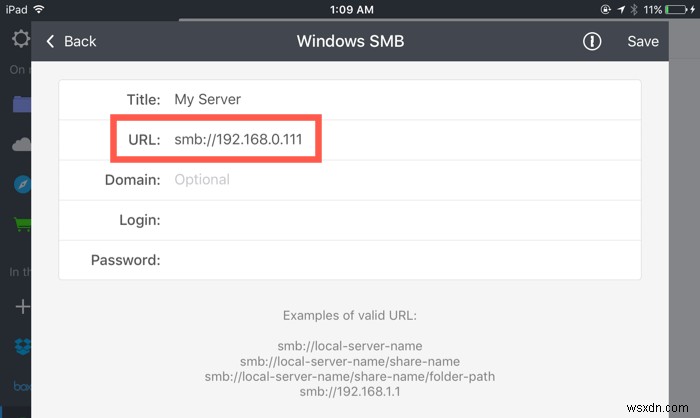Open the cloud icon in sidebar
This screenshot has width=700, height=418.
(x=21, y=144)
